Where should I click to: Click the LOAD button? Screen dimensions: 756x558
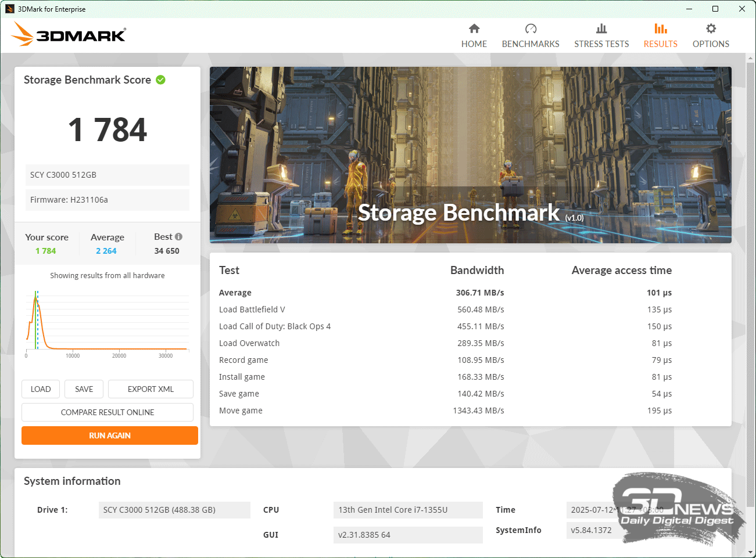click(41, 389)
